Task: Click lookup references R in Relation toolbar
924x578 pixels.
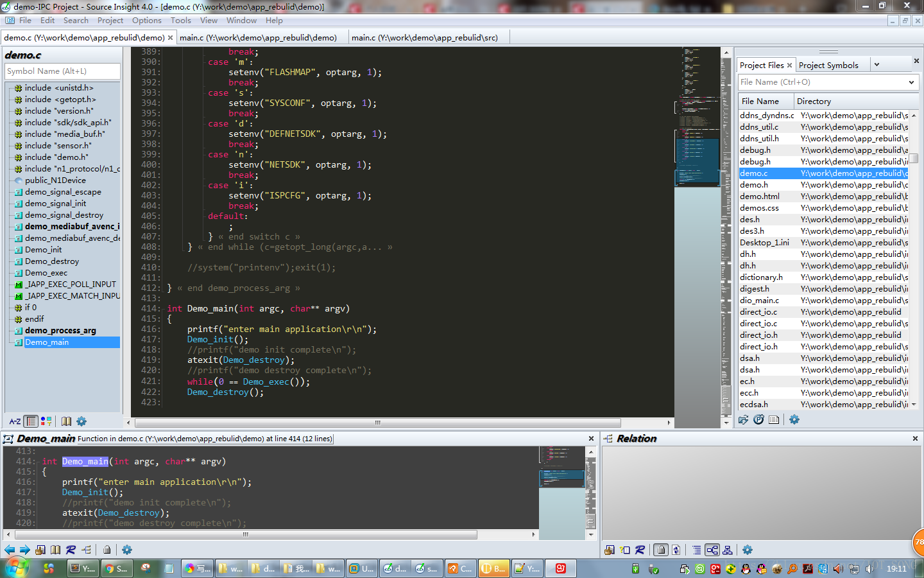Action: click(640, 550)
